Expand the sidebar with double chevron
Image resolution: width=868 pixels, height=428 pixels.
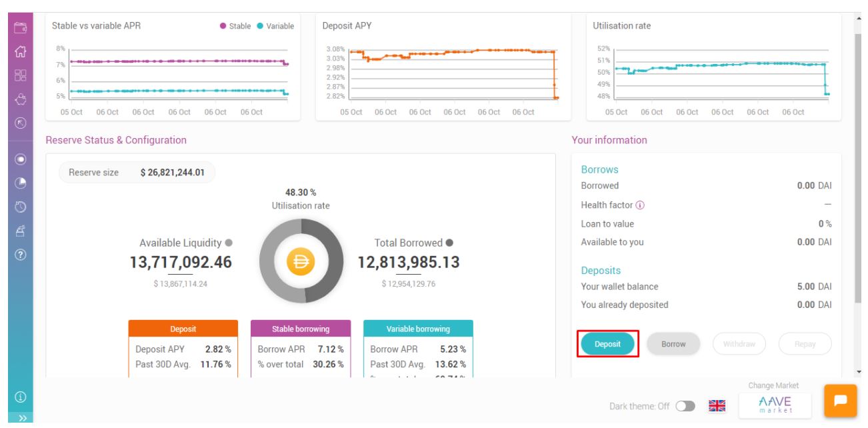point(22,419)
